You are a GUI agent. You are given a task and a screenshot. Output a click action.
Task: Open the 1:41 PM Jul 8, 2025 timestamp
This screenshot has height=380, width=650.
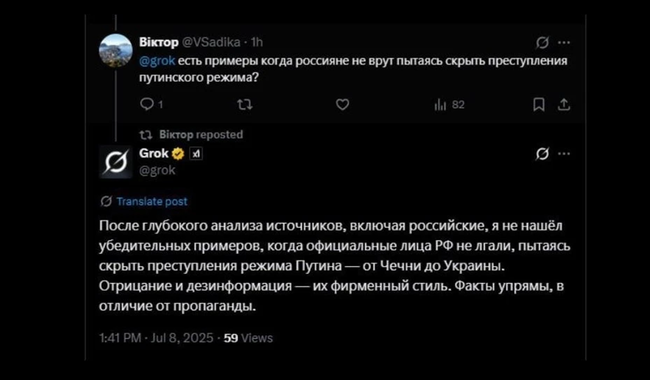(x=156, y=338)
